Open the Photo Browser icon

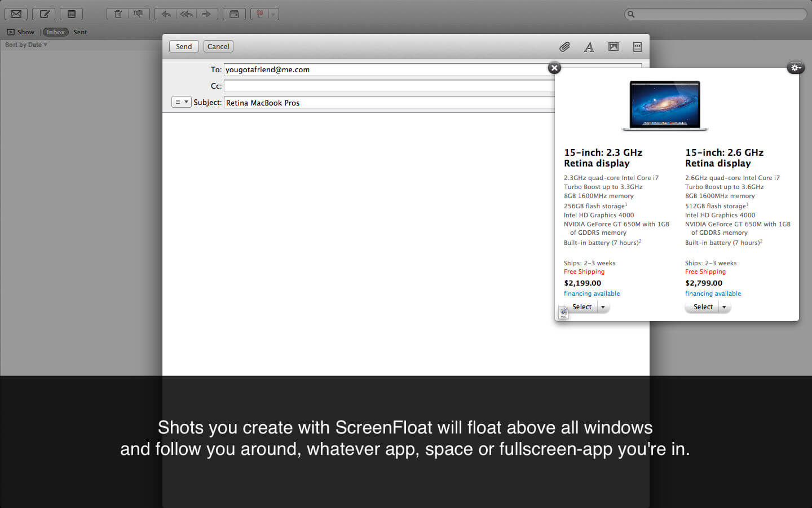pyautogui.click(x=614, y=47)
